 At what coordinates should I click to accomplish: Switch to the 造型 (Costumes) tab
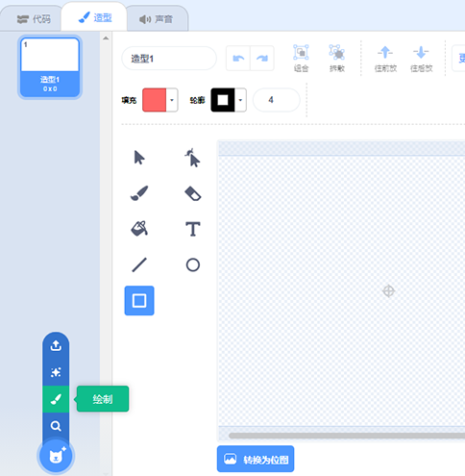(x=95, y=17)
